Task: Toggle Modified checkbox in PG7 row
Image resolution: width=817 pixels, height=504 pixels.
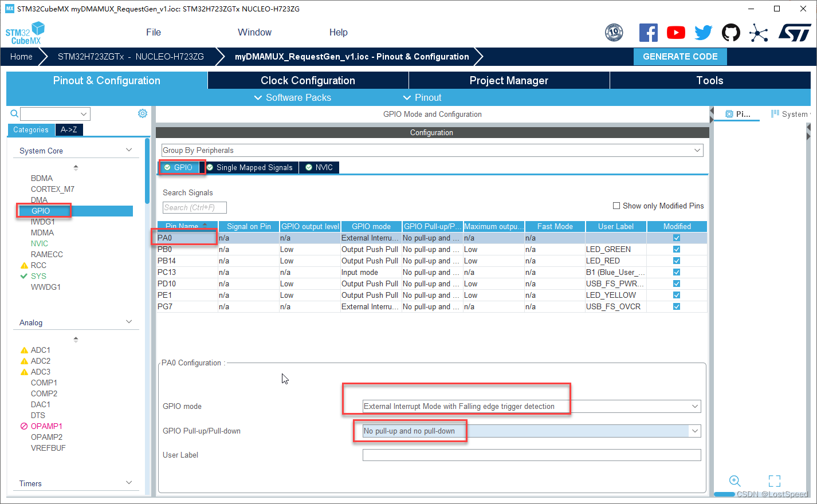Action: (x=677, y=306)
